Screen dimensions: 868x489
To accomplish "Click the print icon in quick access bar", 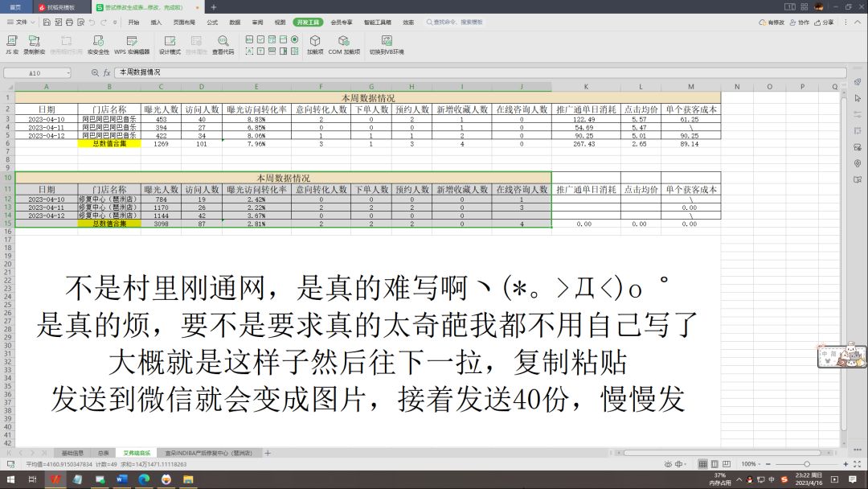I will coord(69,23).
